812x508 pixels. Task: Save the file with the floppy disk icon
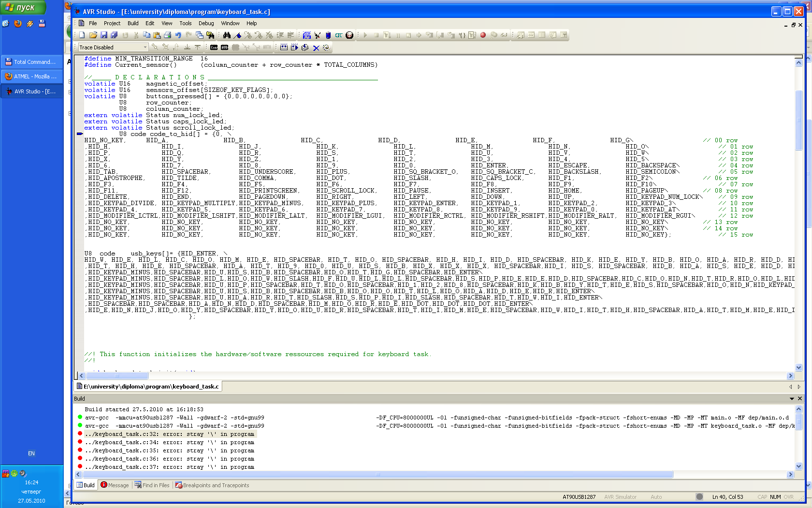103,35
